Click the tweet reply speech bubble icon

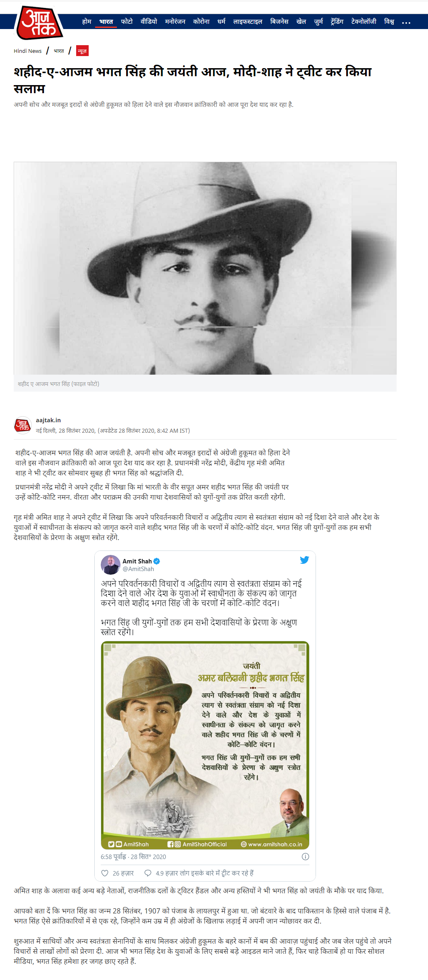point(148,873)
